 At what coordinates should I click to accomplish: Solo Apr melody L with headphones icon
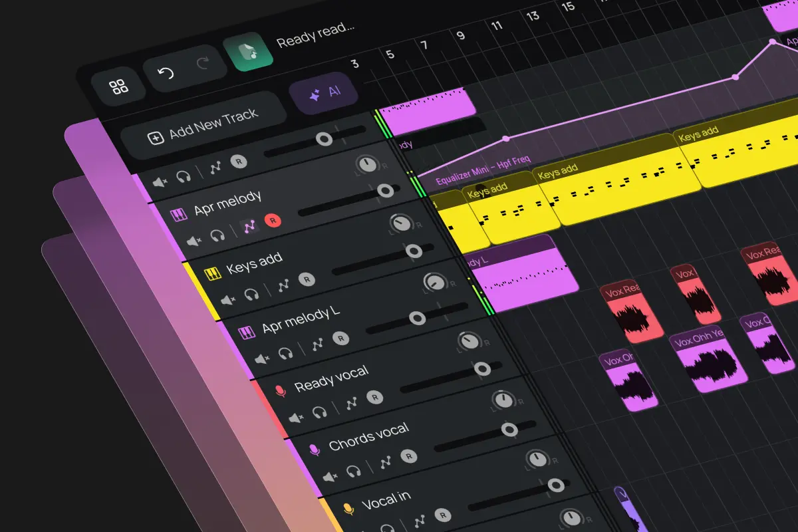285,352
